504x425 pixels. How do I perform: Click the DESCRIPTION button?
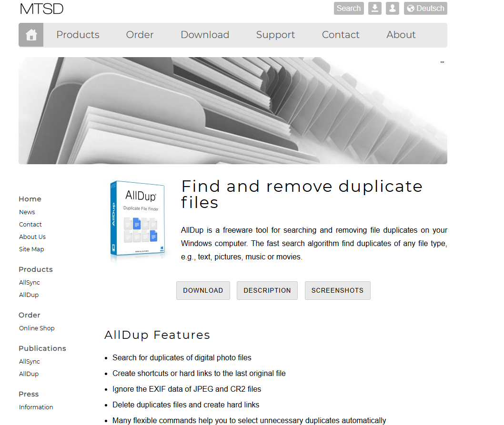[267, 290]
